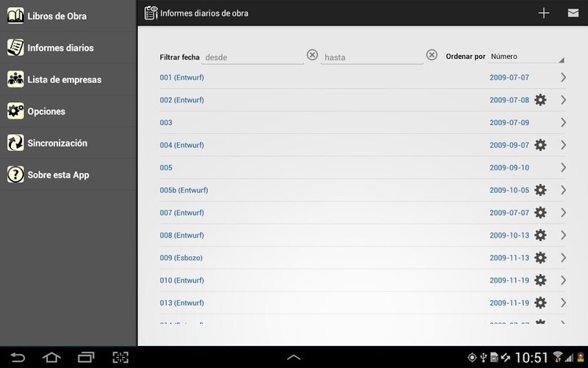This screenshot has height=368, width=588.
Task: Expand report 003 using right chevron
Action: (563, 122)
